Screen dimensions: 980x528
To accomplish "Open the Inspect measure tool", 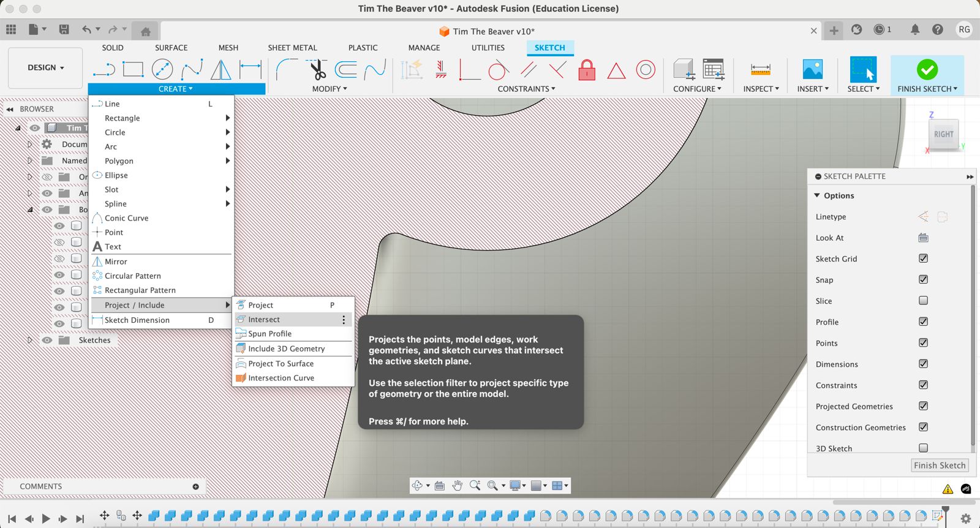I will pyautogui.click(x=760, y=70).
